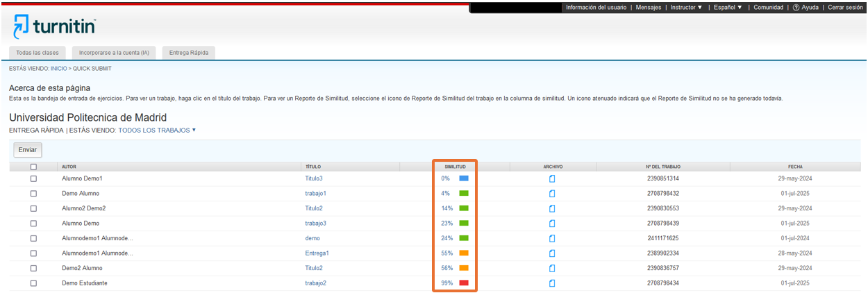The height and width of the screenshot is (293, 868).
Task: Select paper number 2390851314
Action: [663, 178]
